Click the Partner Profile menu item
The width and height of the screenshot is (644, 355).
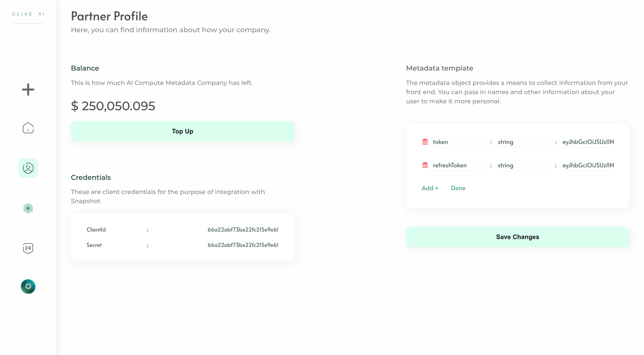[x=28, y=168]
